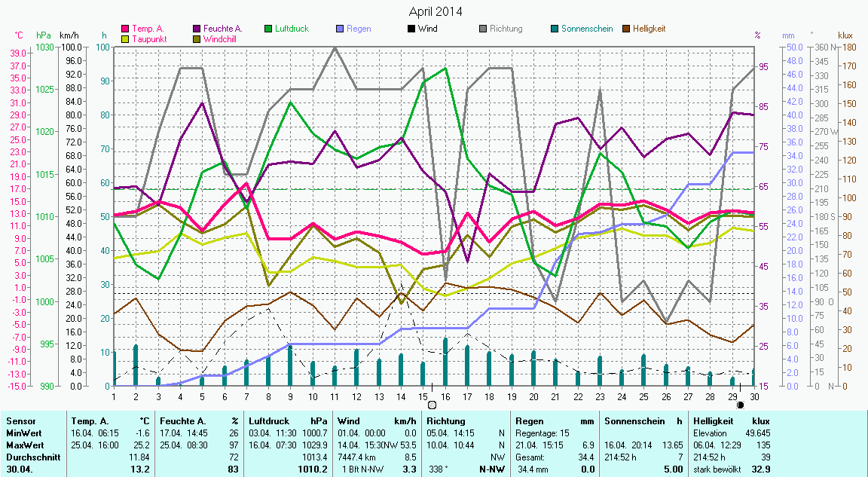Click the brown Helligkeit legend swatch
The height and width of the screenshot is (477, 868).
coord(626,29)
